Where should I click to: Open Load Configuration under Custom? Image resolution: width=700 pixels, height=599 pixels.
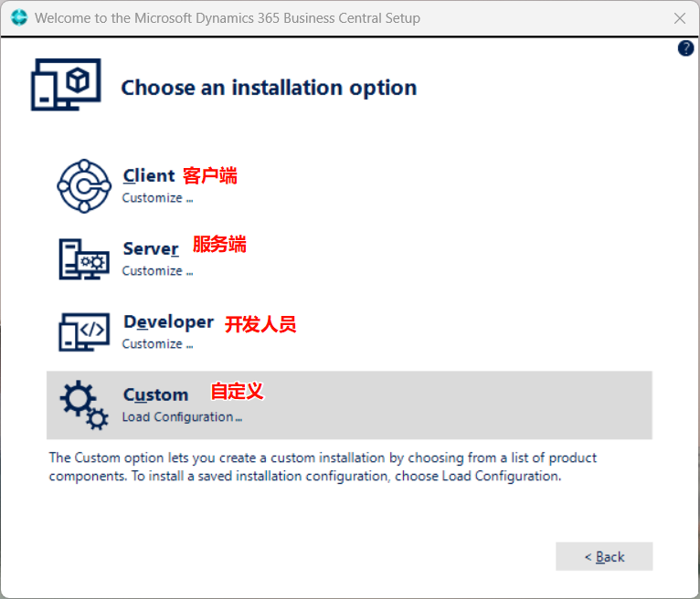click(182, 417)
